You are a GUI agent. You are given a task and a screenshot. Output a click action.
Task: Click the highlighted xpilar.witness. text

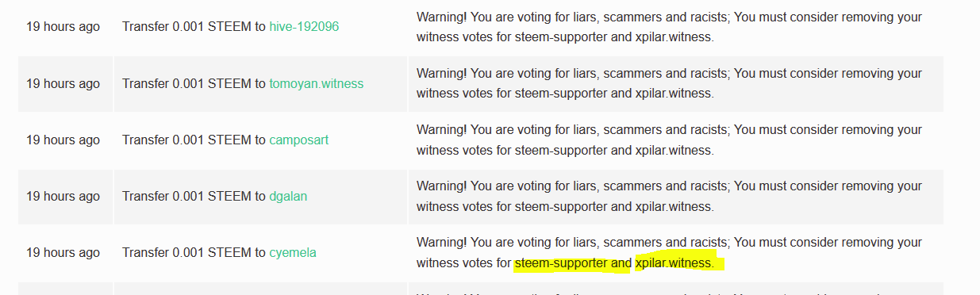pos(674,262)
